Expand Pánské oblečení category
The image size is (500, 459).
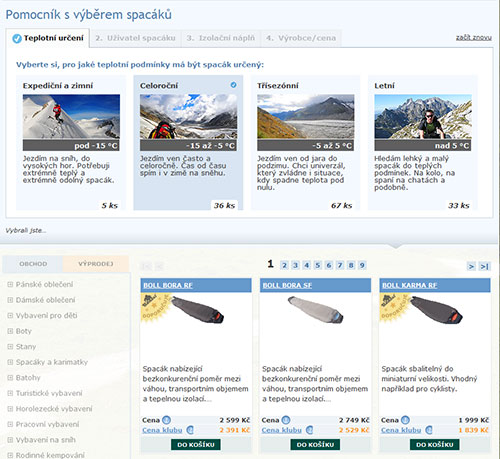pyautogui.click(x=10, y=284)
